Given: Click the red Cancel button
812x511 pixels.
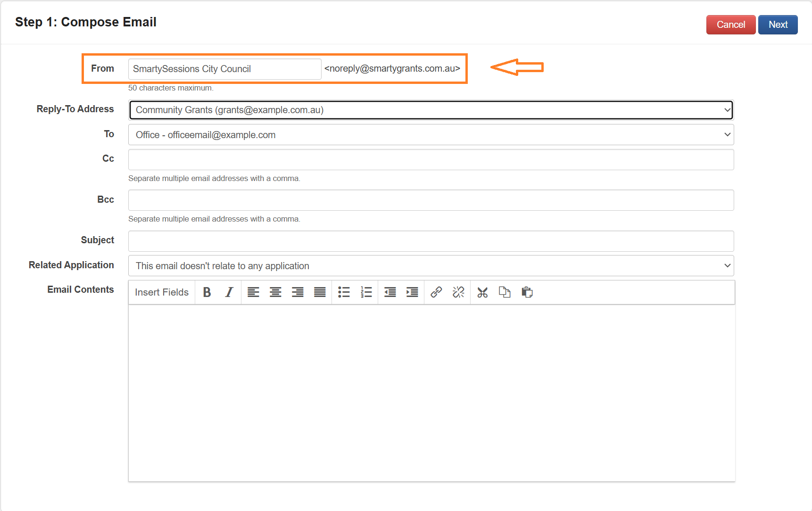Looking at the screenshot, I should 730,25.
